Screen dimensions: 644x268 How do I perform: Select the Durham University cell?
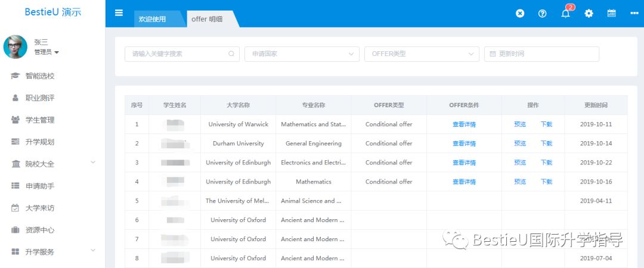[x=238, y=144]
